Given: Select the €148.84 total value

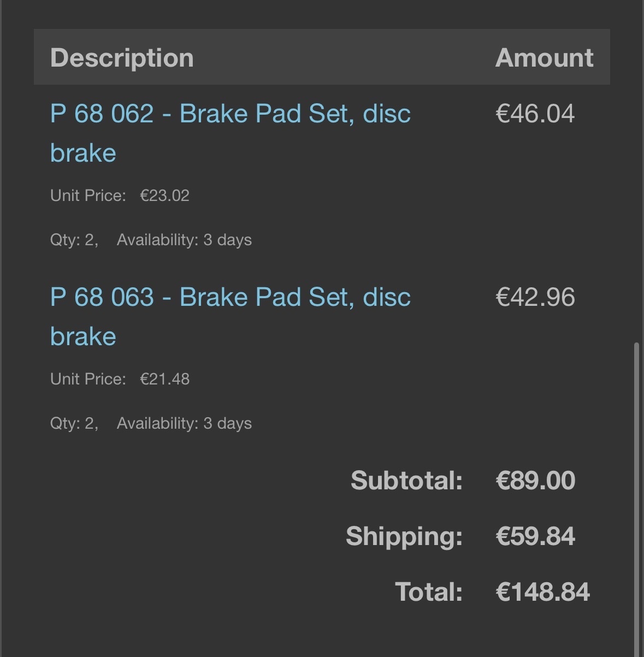Looking at the screenshot, I should click(542, 592).
